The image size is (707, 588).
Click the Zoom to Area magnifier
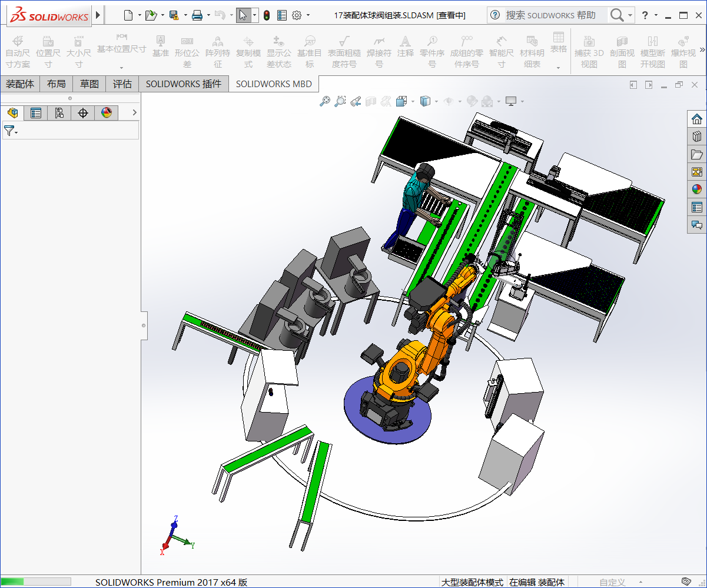[x=340, y=101]
